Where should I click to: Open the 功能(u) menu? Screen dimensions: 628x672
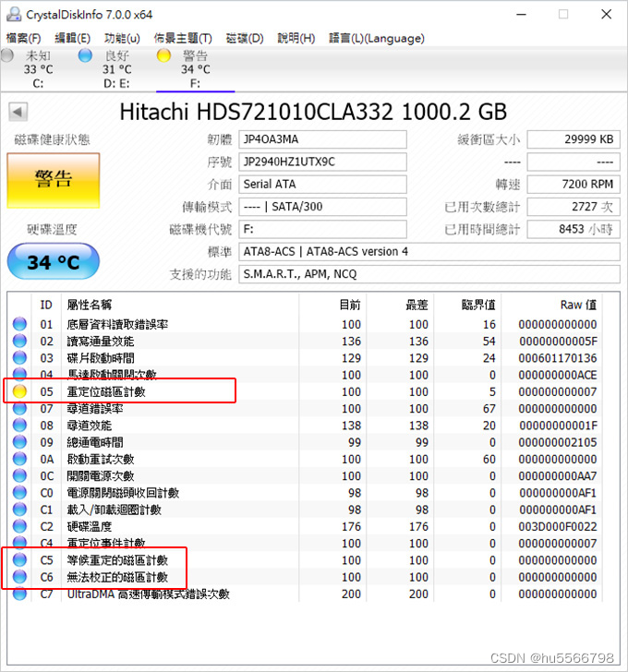(x=122, y=38)
